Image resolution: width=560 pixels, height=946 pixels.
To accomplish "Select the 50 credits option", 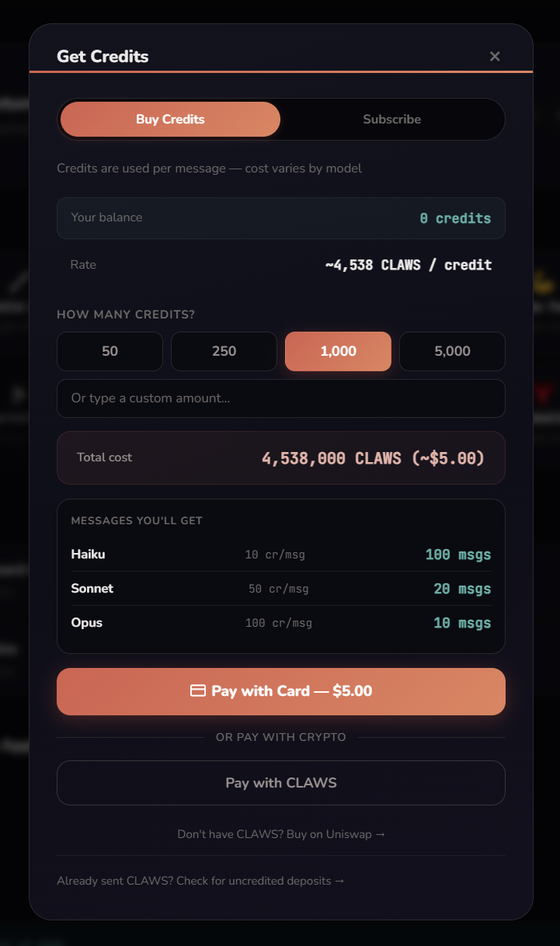I will (x=110, y=351).
